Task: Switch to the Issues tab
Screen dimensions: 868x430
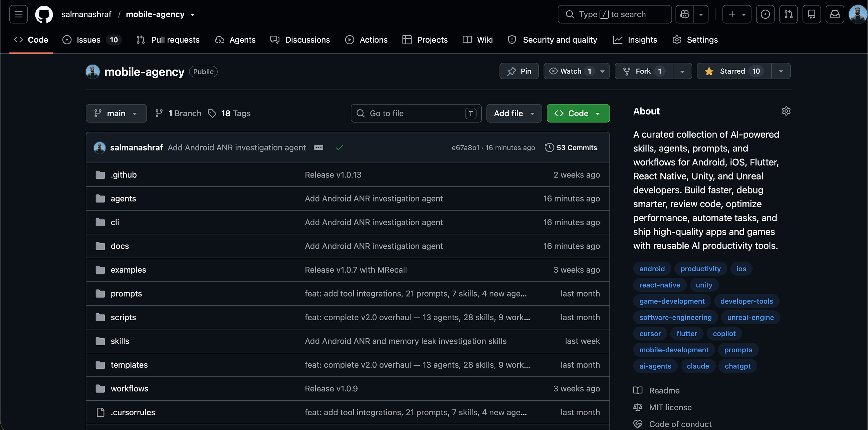Action: (92, 40)
